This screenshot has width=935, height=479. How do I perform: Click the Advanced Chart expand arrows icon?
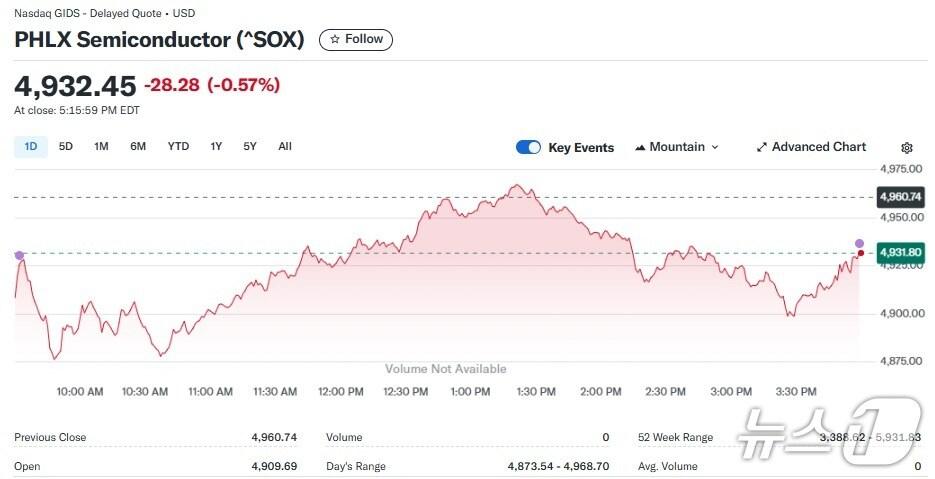click(762, 147)
